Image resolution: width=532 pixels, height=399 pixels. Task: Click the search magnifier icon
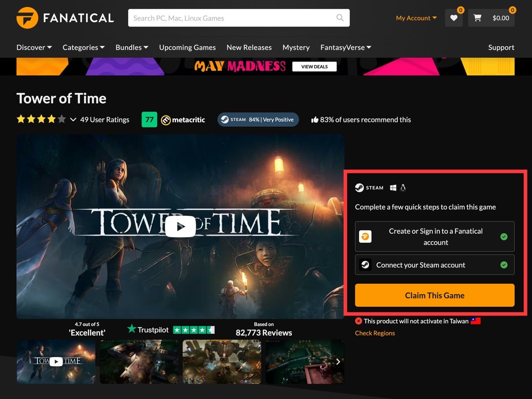pos(340,18)
